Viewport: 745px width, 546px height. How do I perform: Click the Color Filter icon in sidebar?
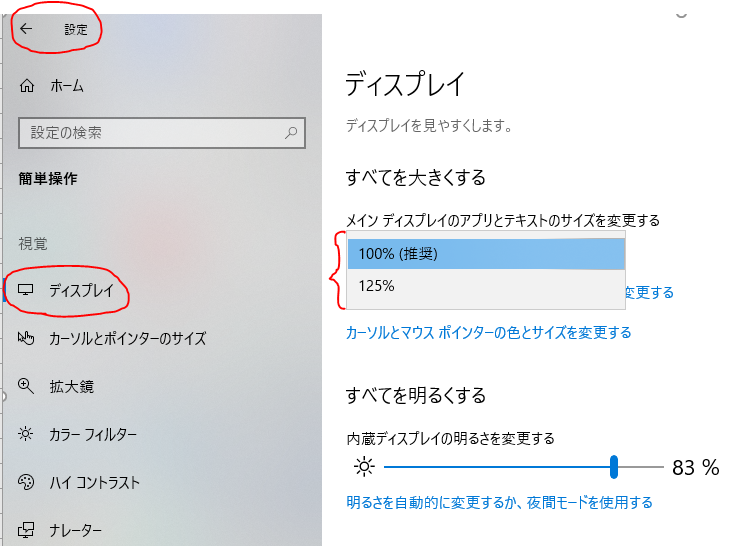(27, 434)
